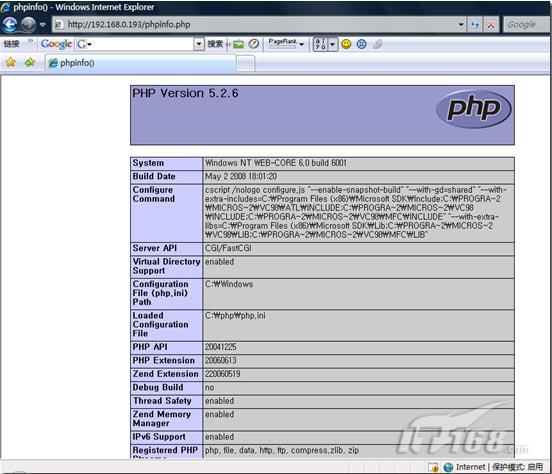Click the translate characters icon

click(x=320, y=44)
